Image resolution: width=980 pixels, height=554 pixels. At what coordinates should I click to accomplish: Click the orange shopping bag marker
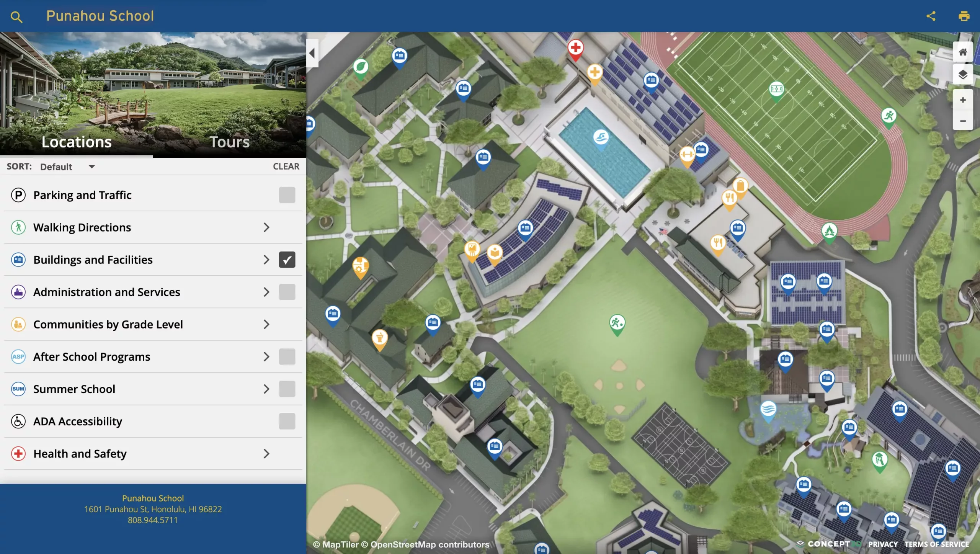point(740,188)
